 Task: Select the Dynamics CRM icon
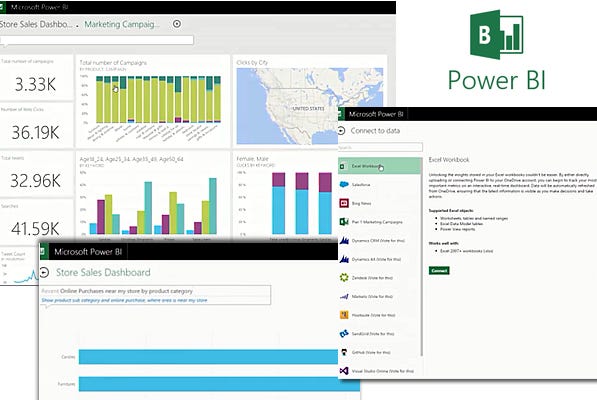coord(344,240)
